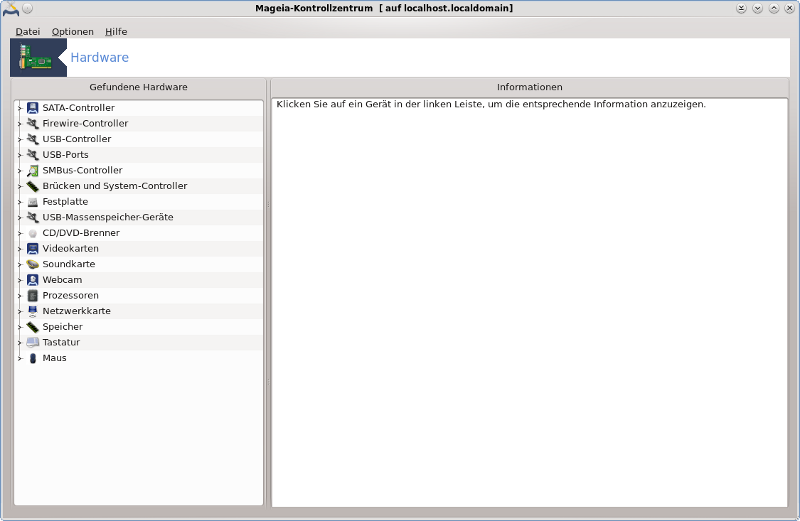Select the Prozessoren label
Screen dimensions: 800x521
[x=70, y=295]
